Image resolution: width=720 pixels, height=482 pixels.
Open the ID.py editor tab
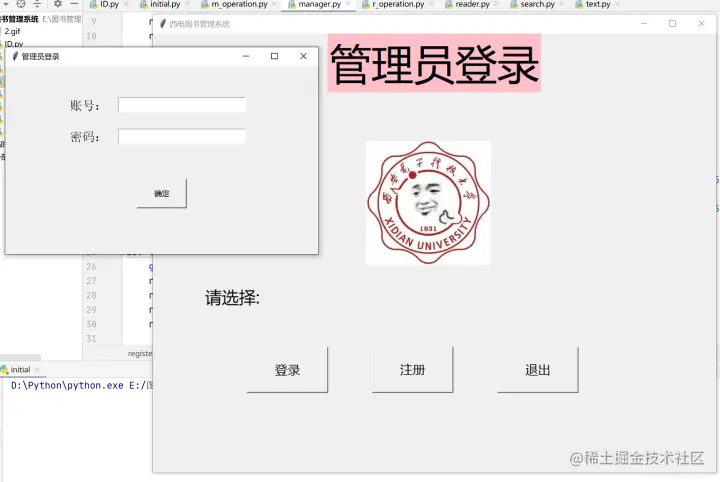109,4
